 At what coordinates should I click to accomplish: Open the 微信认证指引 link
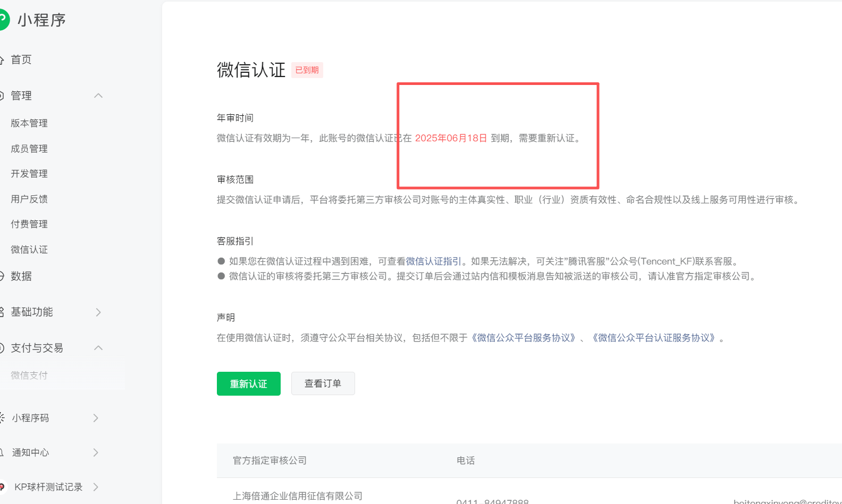434,261
